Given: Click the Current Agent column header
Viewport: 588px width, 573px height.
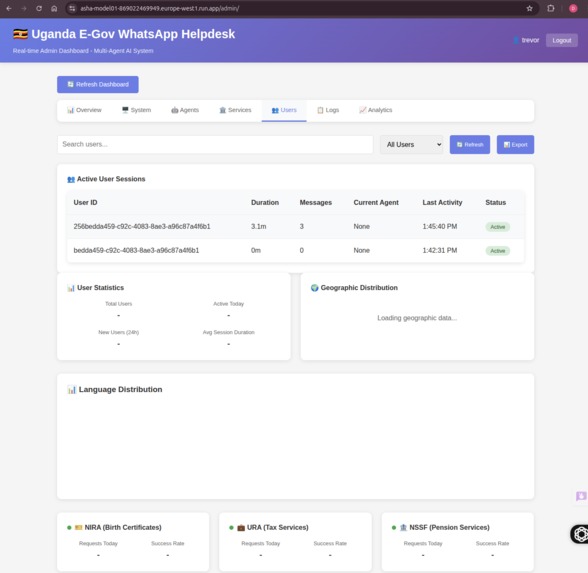Looking at the screenshot, I should click(376, 202).
